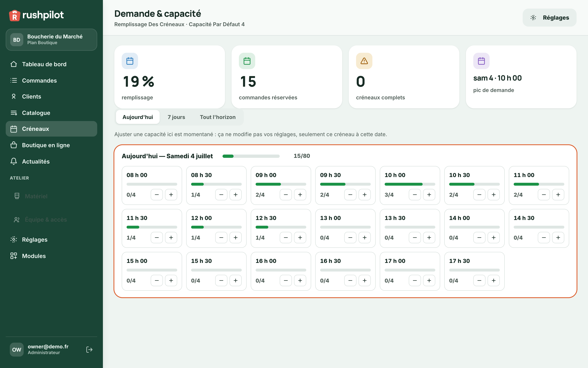Viewport: 588px width, 368px height.
Task: Select the Boucherie du Marché shop card
Action: (x=51, y=40)
